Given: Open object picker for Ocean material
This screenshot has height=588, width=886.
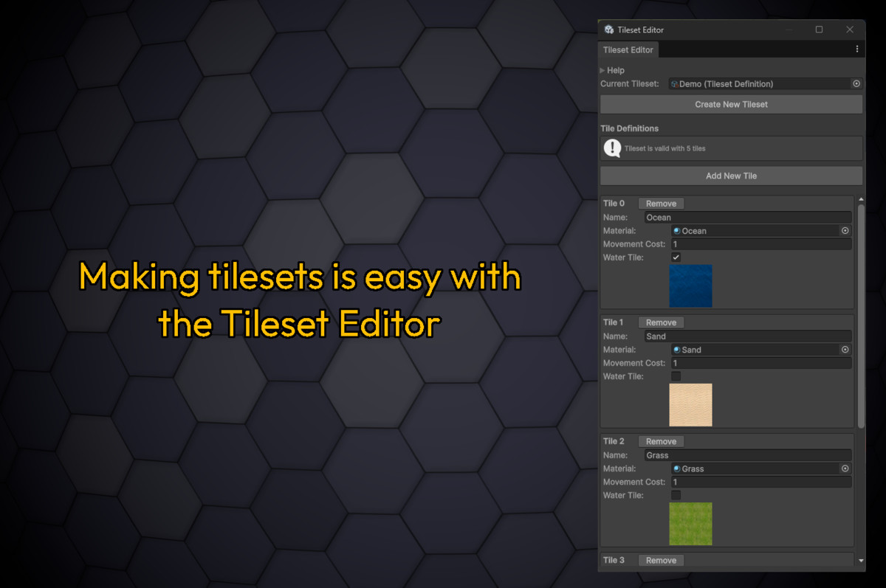Looking at the screenshot, I should 845,231.
